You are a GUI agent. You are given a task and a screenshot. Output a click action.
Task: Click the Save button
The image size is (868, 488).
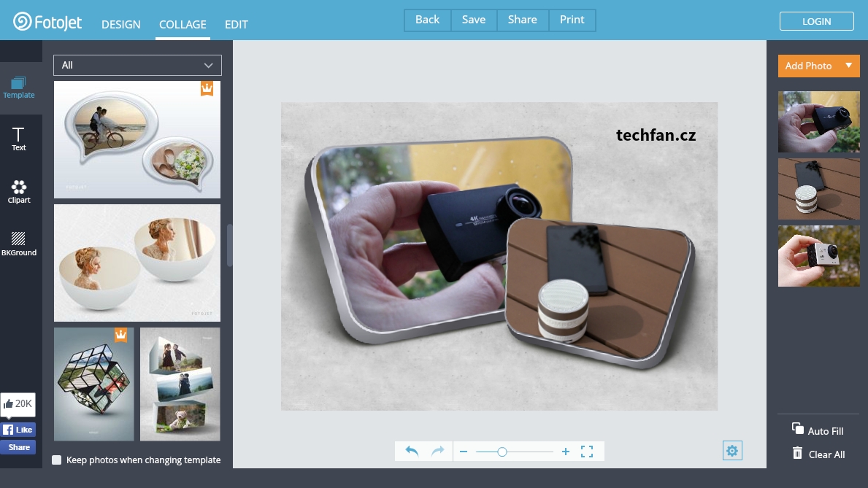[x=474, y=20]
